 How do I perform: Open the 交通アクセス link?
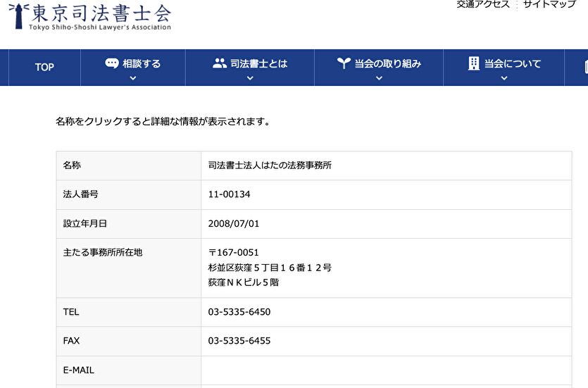click(x=483, y=4)
